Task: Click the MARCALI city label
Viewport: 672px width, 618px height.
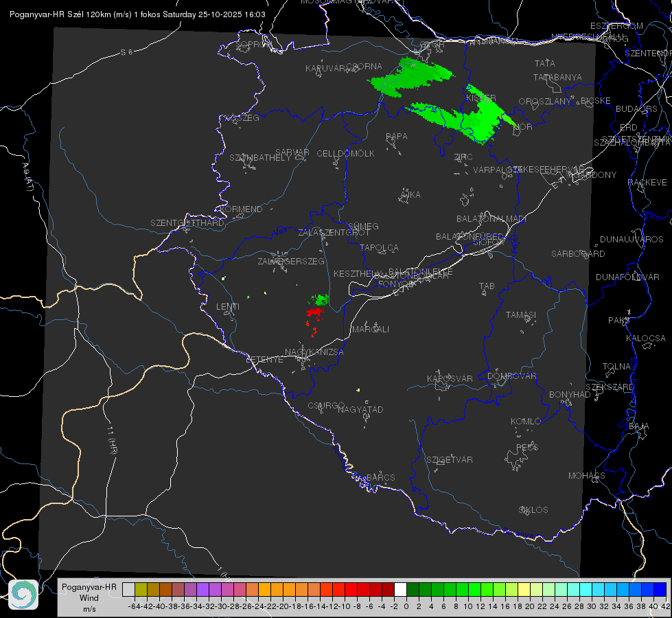Action: pos(370,330)
